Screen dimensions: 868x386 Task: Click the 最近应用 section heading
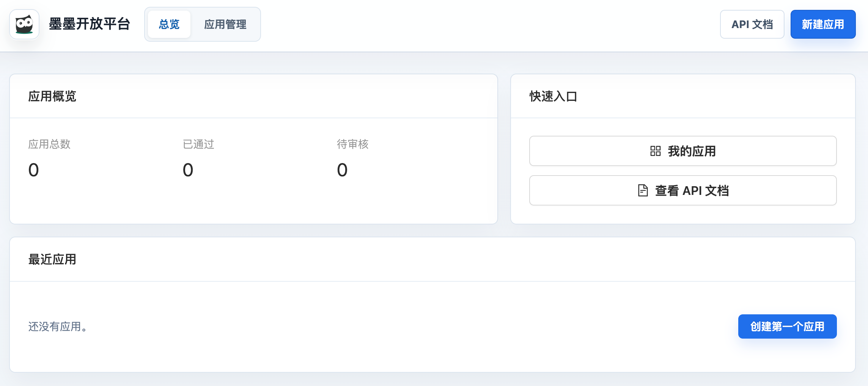point(52,259)
